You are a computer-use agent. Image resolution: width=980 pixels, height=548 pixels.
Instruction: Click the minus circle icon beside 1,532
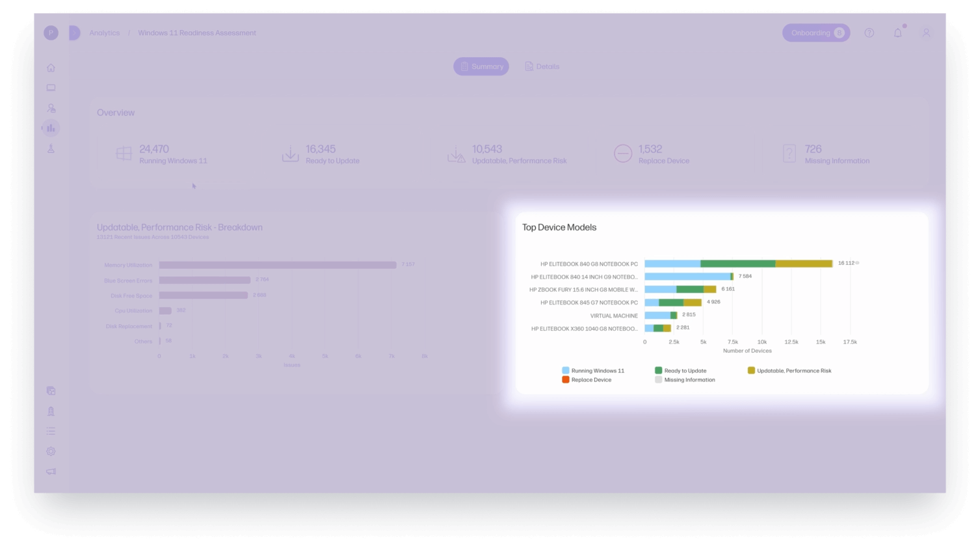click(623, 154)
